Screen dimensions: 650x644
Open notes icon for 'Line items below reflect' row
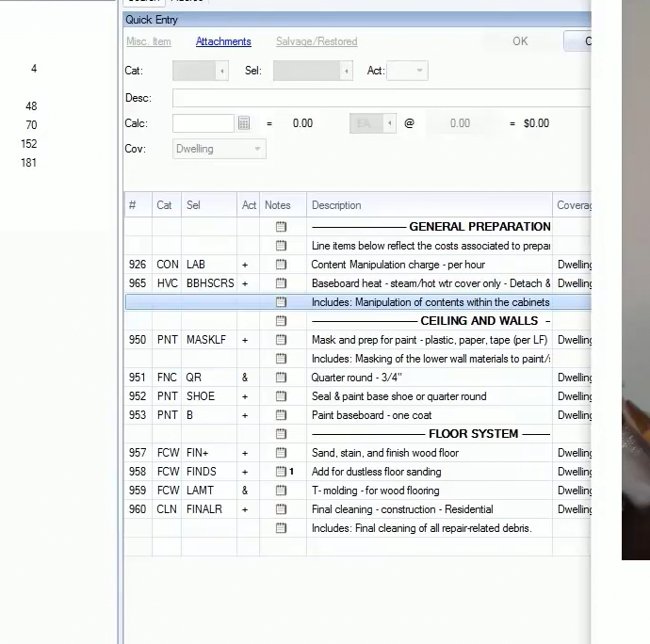coord(281,246)
